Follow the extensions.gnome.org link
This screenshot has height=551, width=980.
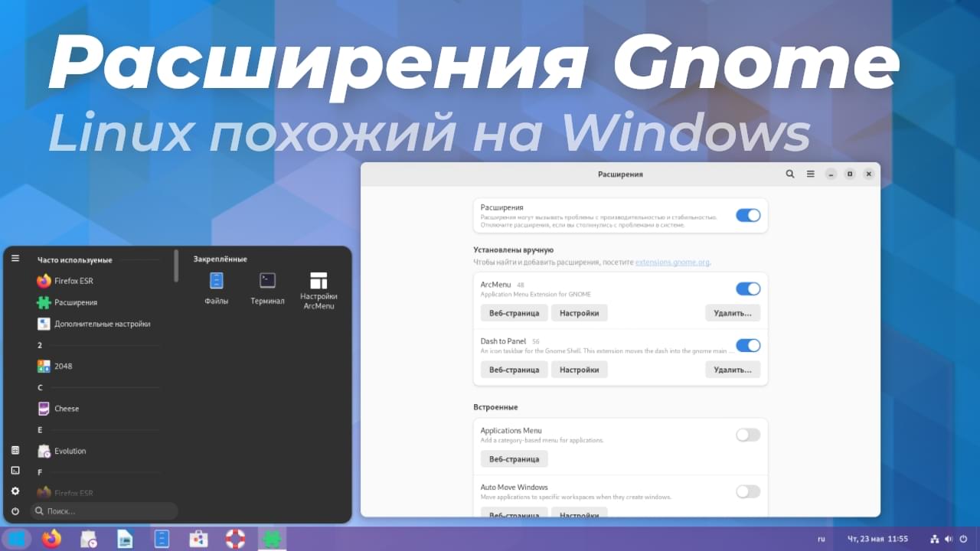[x=672, y=262]
